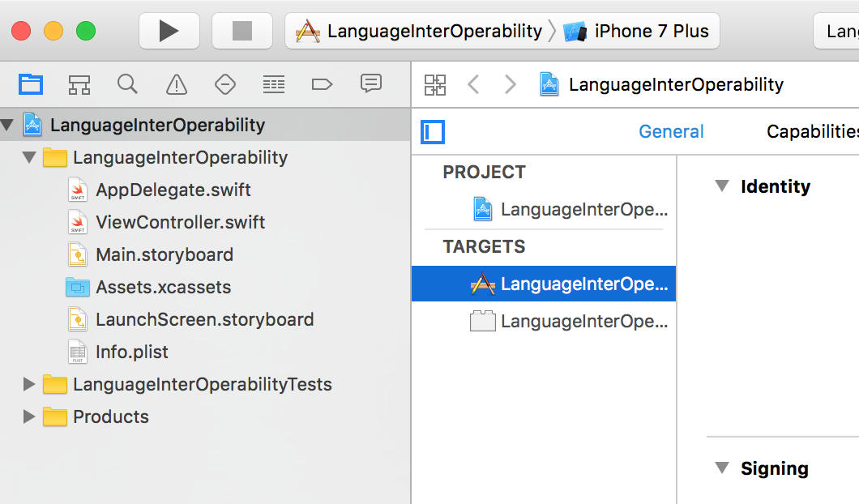Select the highlighted app target

coord(544,284)
